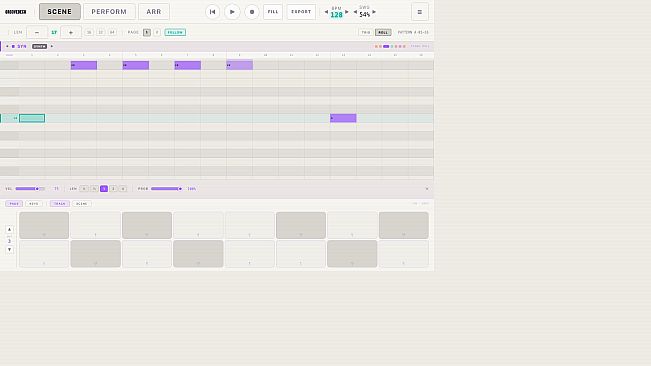Click the Groovebox logo
651x366 pixels.
[x=15, y=12]
